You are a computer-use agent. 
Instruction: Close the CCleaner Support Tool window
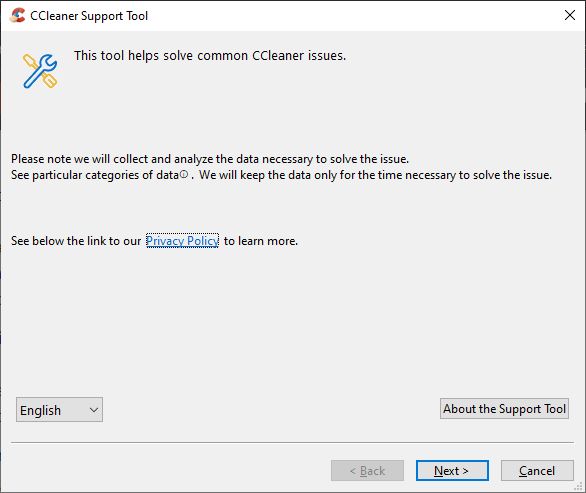pos(570,15)
